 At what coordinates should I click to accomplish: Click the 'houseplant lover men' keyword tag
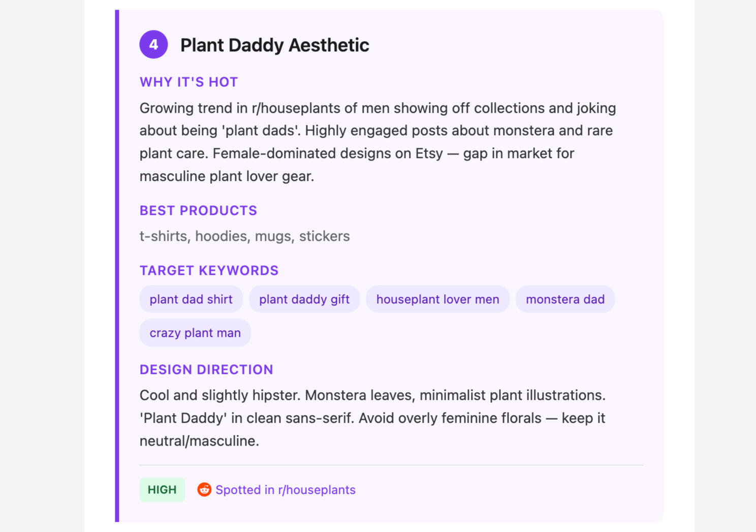437,299
